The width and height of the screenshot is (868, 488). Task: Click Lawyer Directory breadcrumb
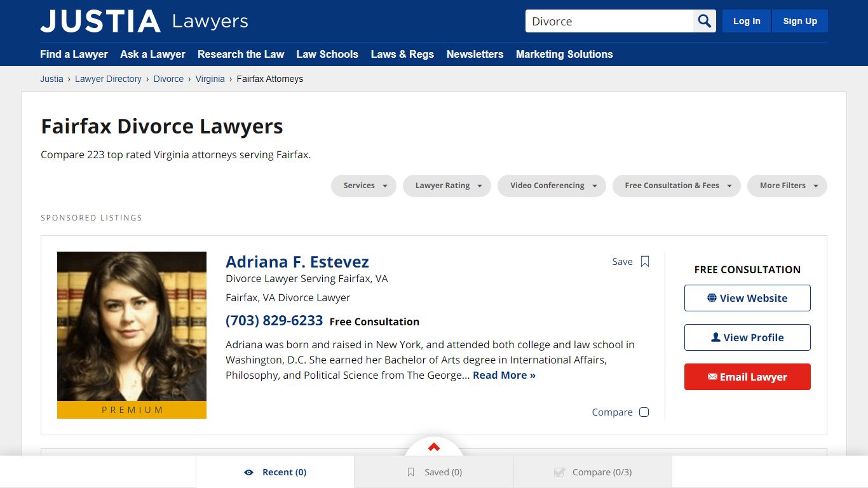108,79
